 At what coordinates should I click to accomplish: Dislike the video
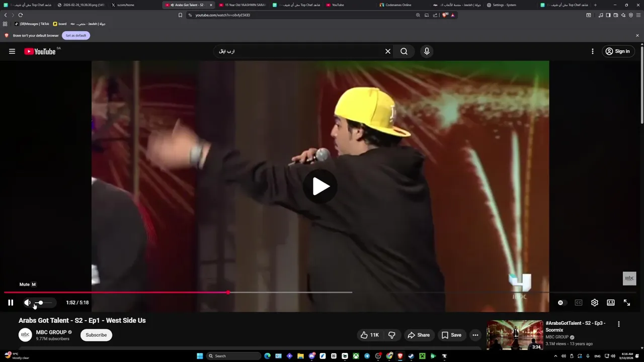pos(392,335)
